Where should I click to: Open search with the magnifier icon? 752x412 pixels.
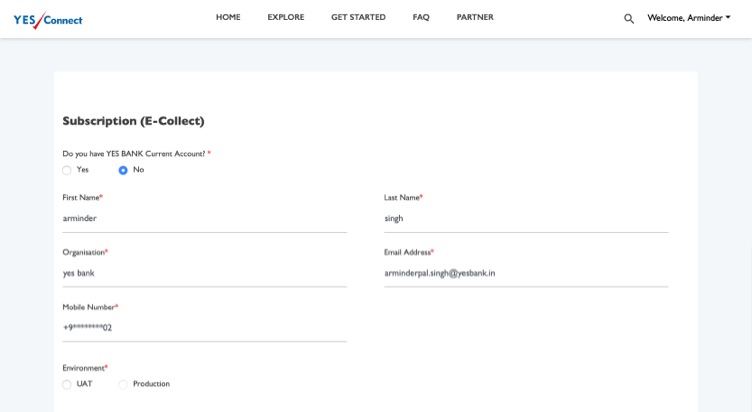coord(629,19)
